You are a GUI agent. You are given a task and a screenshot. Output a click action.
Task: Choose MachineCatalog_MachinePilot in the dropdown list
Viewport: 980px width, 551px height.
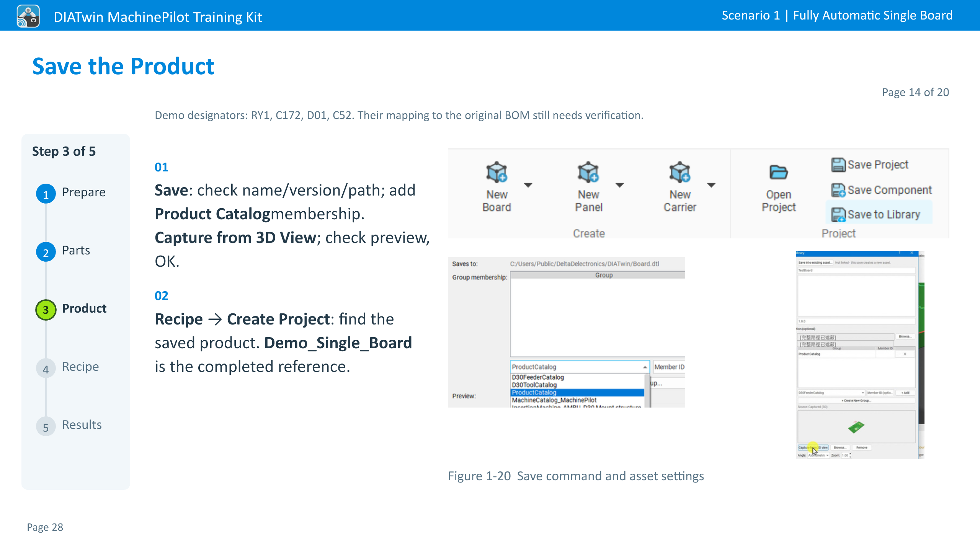point(577,400)
